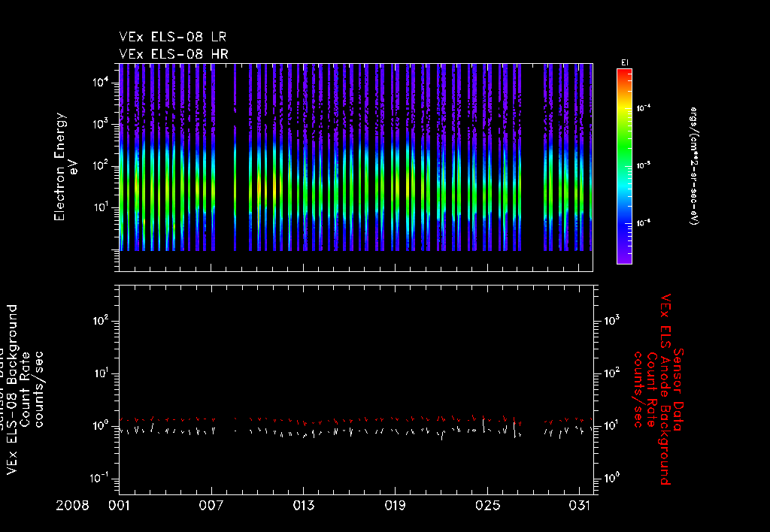Click the purple bottom of the color bar
This screenshot has height=532, width=770.
click(x=623, y=258)
